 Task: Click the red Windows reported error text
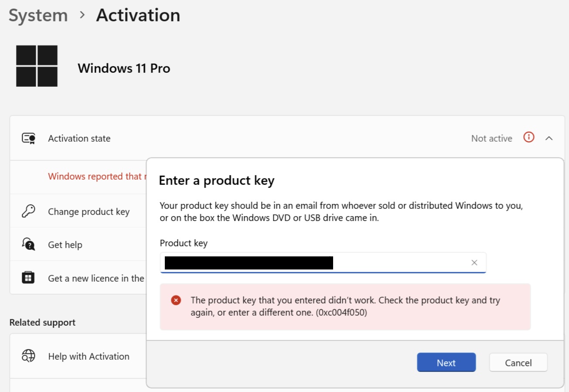95,177
